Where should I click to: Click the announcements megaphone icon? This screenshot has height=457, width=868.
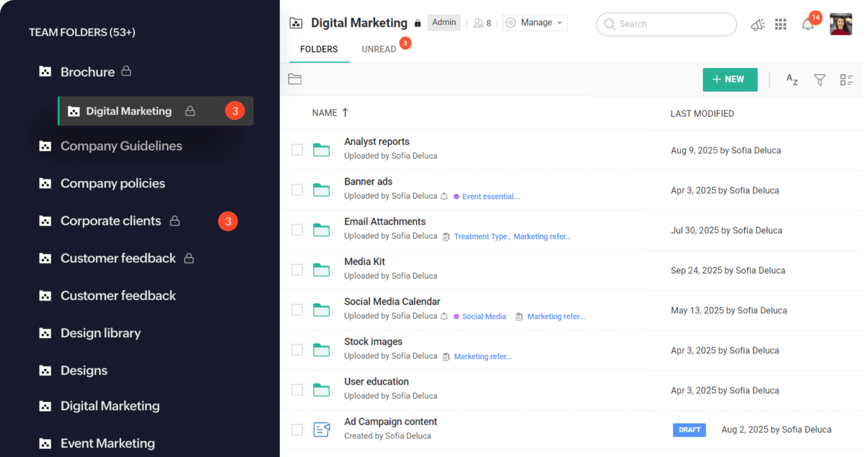758,25
